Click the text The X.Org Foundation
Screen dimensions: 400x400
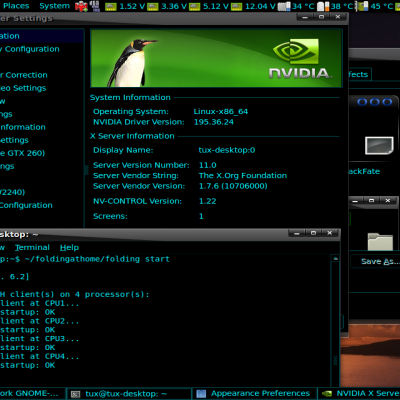243,176
